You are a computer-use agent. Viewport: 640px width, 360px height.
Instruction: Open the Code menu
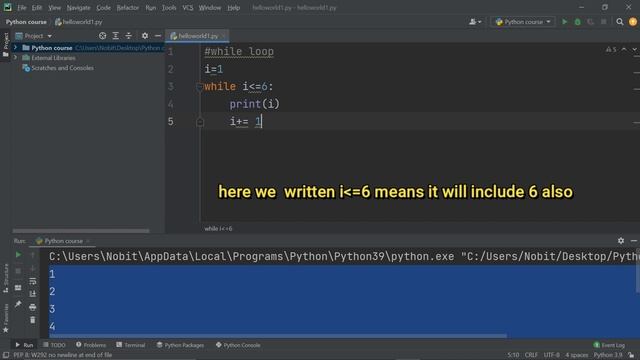pyautogui.click(x=103, y=7)
